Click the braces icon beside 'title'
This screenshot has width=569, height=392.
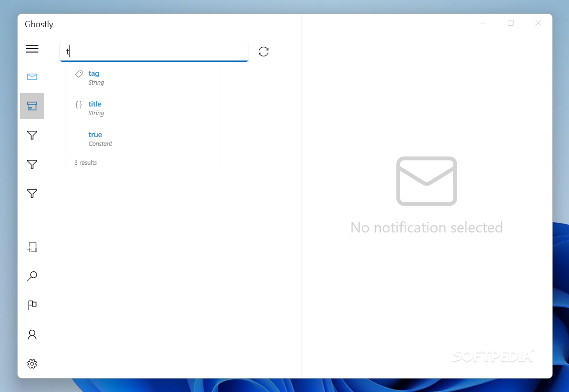(79, 105)
